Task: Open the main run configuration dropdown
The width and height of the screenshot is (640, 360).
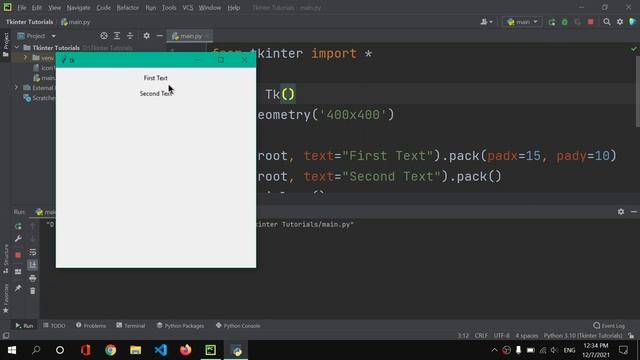Action: 522,22
